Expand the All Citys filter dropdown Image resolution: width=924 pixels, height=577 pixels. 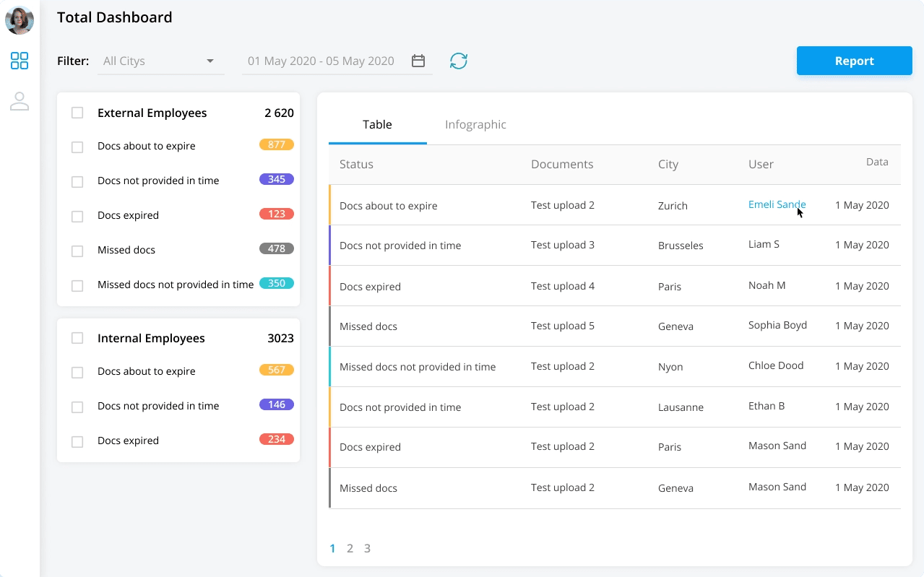pos(160,61)
